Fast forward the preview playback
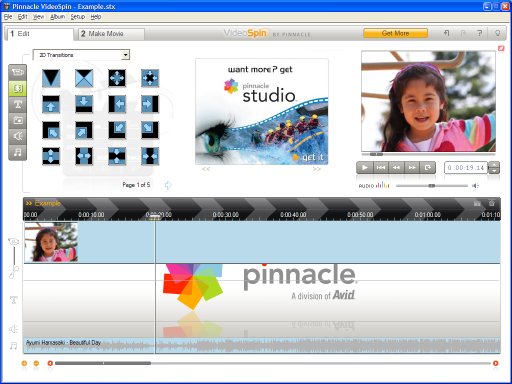Image resolution: width=512 pixels, height=384 pixels. (412, 168)
